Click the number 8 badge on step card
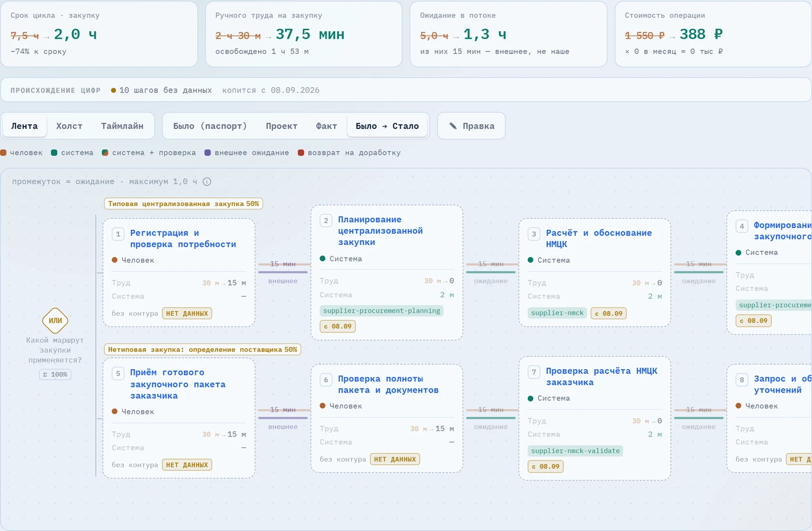The width and height of the screenshot is (812, 531). click(742, 380)
